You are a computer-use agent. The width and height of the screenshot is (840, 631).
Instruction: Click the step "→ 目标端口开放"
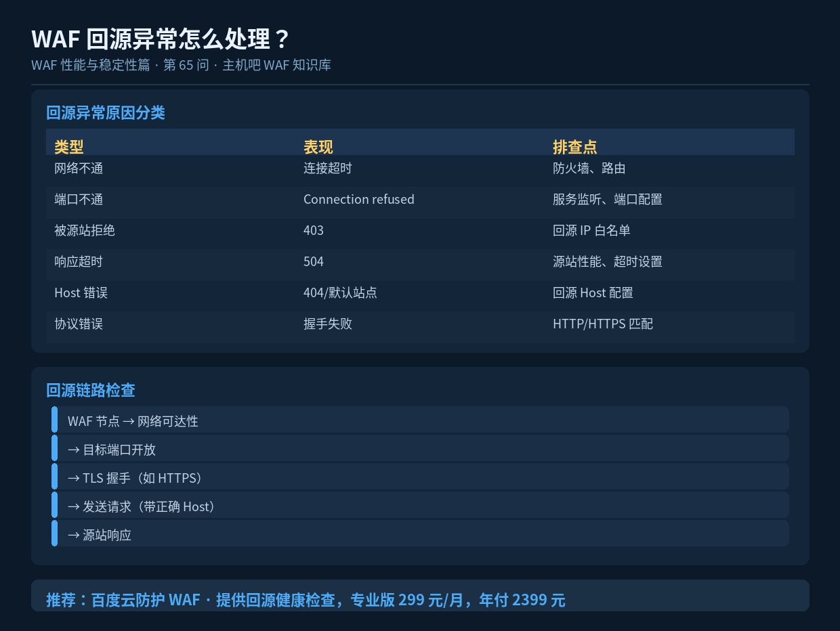pos(420,448)
